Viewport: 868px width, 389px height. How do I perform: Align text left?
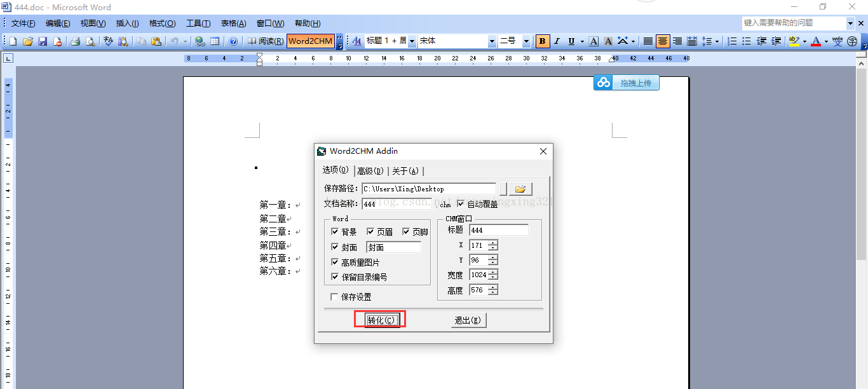pyautogui.click(x=648, y=41)
